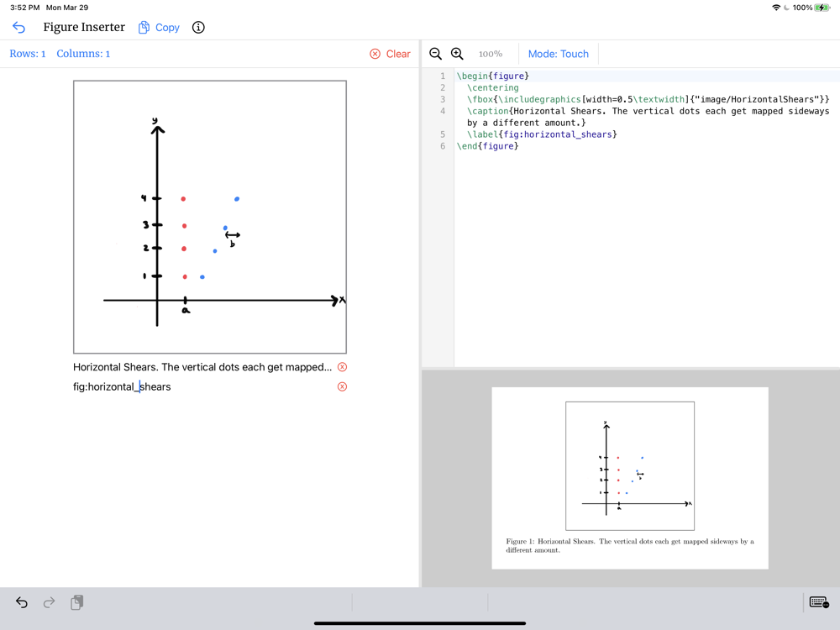Edit the Horizontal Shears caption field
Screen dimensions: 840x630
[202, 367]
